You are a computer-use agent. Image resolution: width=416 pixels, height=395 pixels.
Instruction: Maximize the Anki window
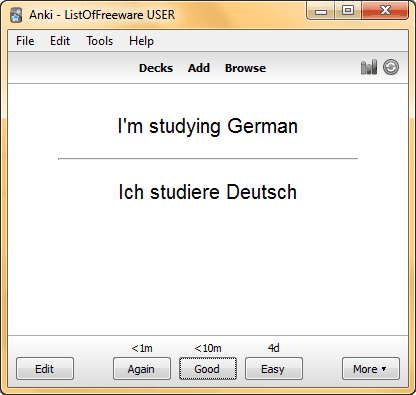[348, 11]
